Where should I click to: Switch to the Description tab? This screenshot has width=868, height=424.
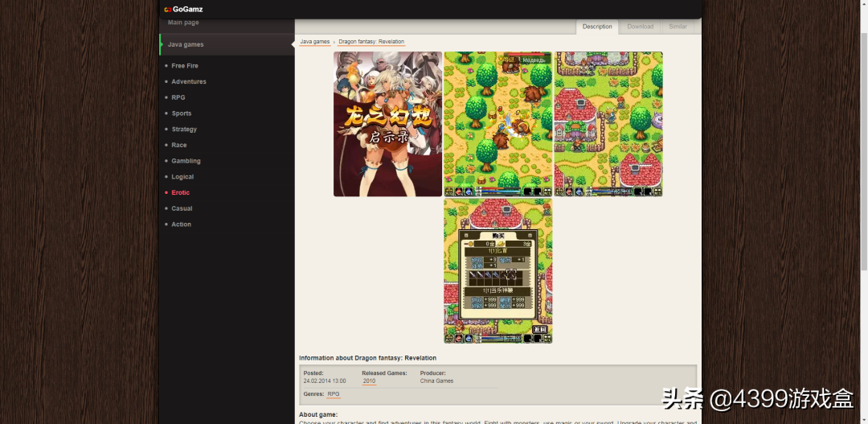[x=597, y=27]
